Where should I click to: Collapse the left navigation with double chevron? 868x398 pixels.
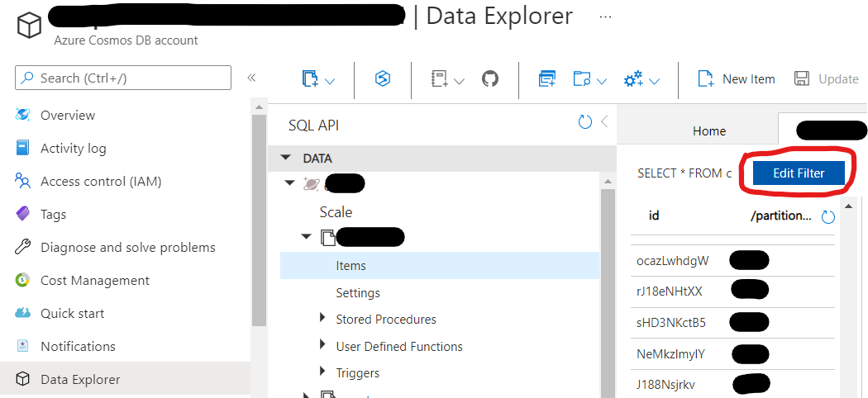click(x=251, y=78)
